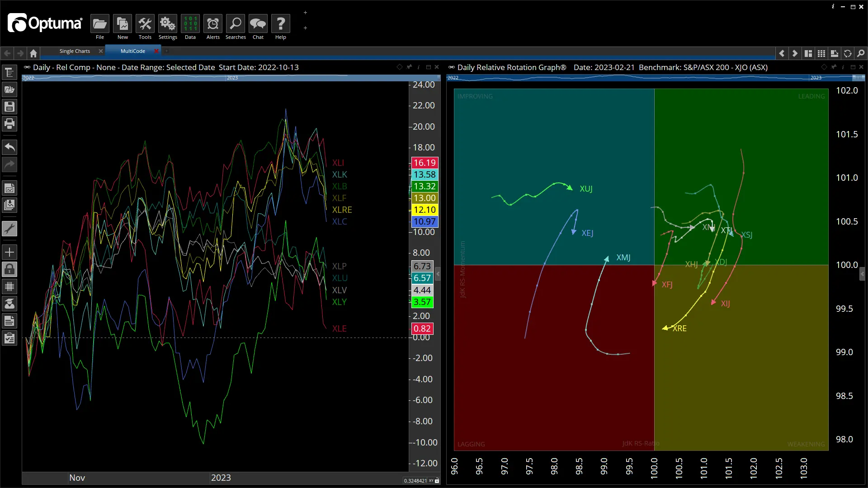Close the Single Charts tab
The width and height of the screenshot is (868, 488).
101,51
